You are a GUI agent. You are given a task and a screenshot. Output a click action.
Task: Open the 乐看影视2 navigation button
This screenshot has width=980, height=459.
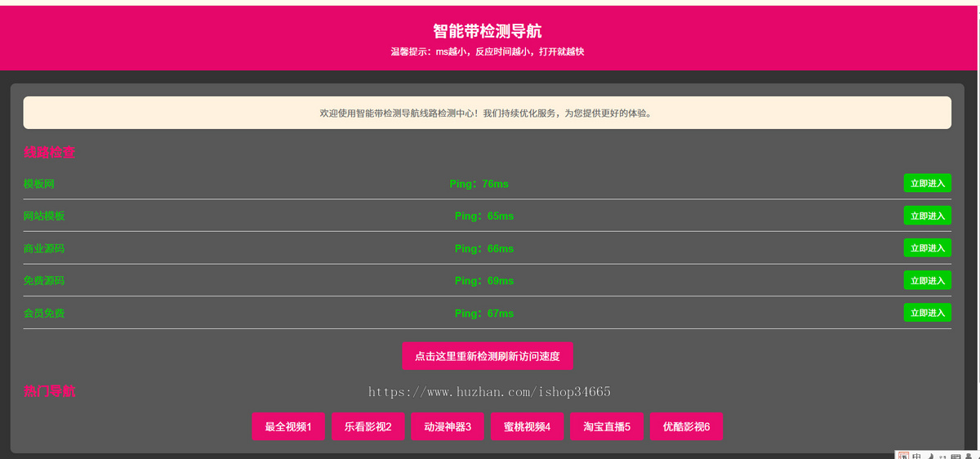(x=368, y=426)
